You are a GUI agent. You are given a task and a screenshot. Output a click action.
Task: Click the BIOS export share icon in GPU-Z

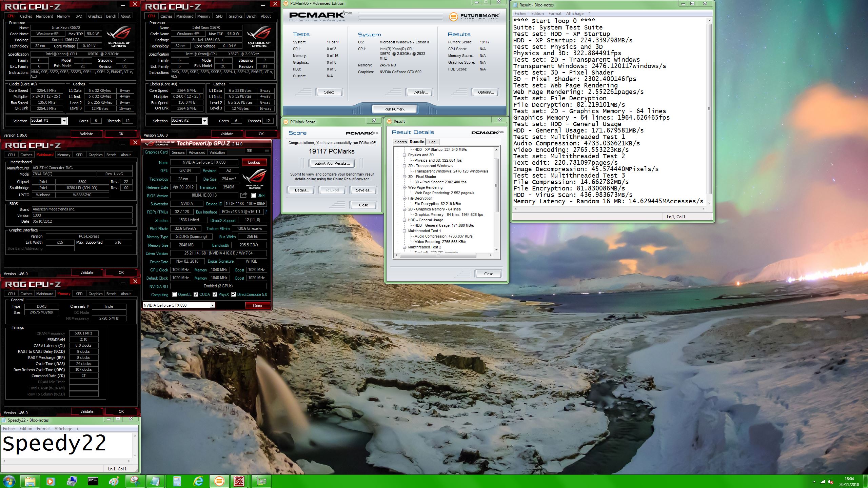[243, 195]
